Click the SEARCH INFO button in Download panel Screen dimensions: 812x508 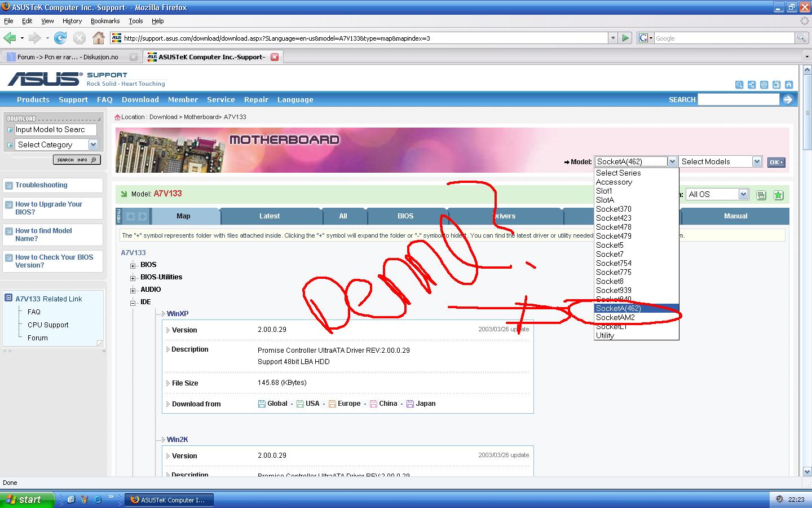point(77,160)
